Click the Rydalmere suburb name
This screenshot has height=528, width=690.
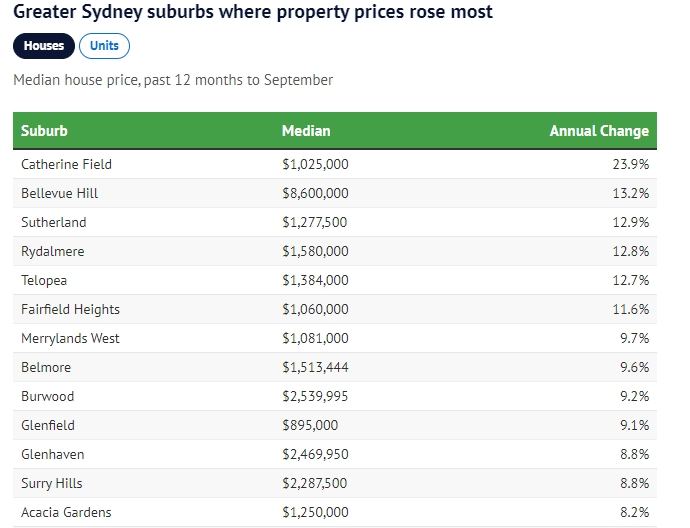point(54,251)
